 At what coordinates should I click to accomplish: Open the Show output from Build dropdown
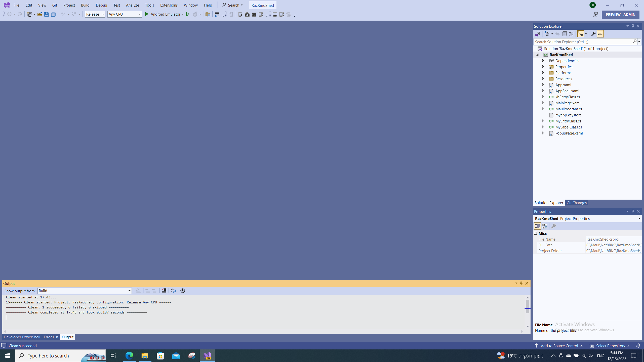click(85, 291)
